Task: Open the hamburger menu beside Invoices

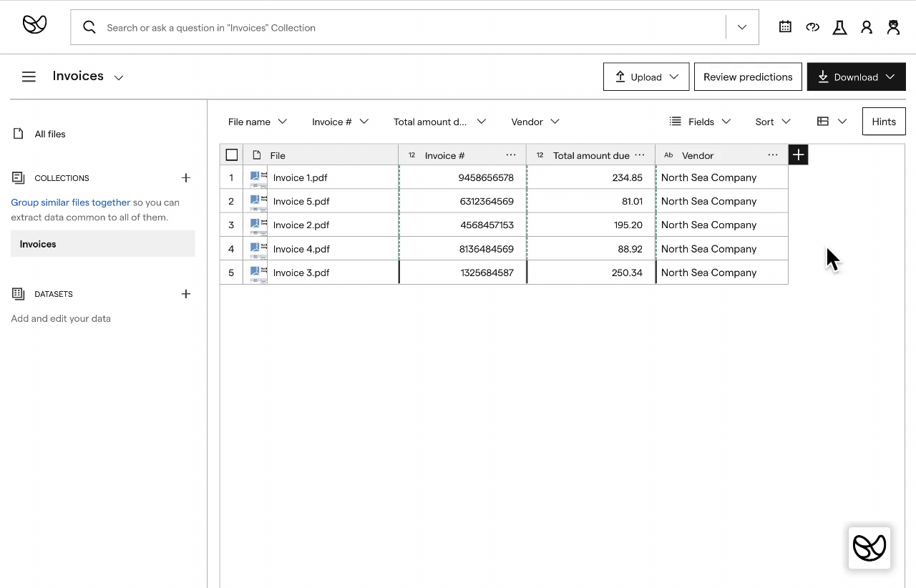Action: pyautogui.click(x=29, y=77)
